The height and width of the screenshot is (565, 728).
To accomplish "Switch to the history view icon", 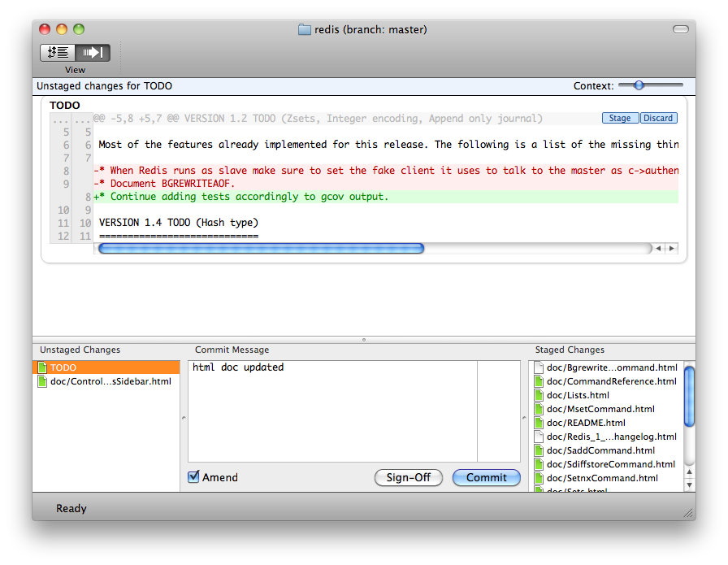I will coord(58,53).
